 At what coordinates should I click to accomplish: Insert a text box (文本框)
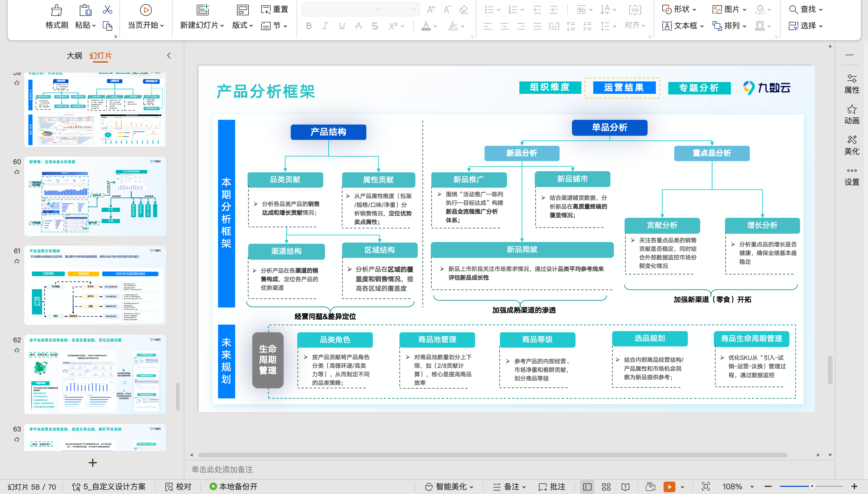(684, 26)
